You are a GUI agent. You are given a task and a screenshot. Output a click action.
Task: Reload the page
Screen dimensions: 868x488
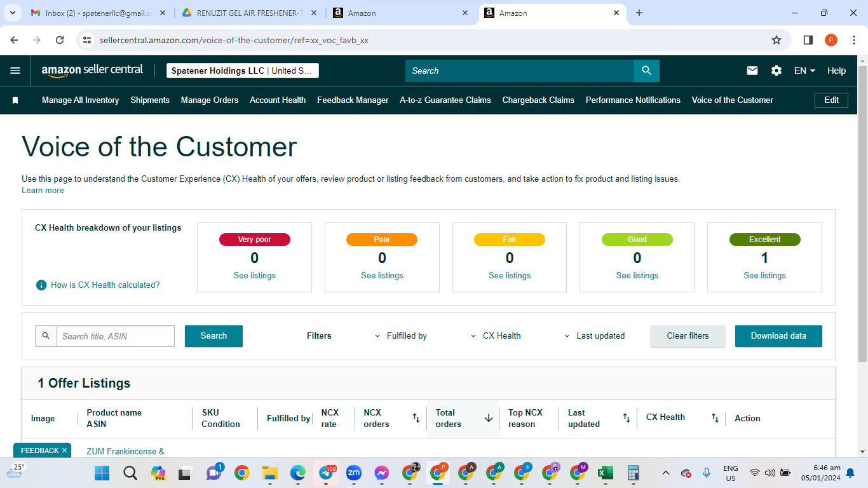pyautogui.click(x=60, y=40)
